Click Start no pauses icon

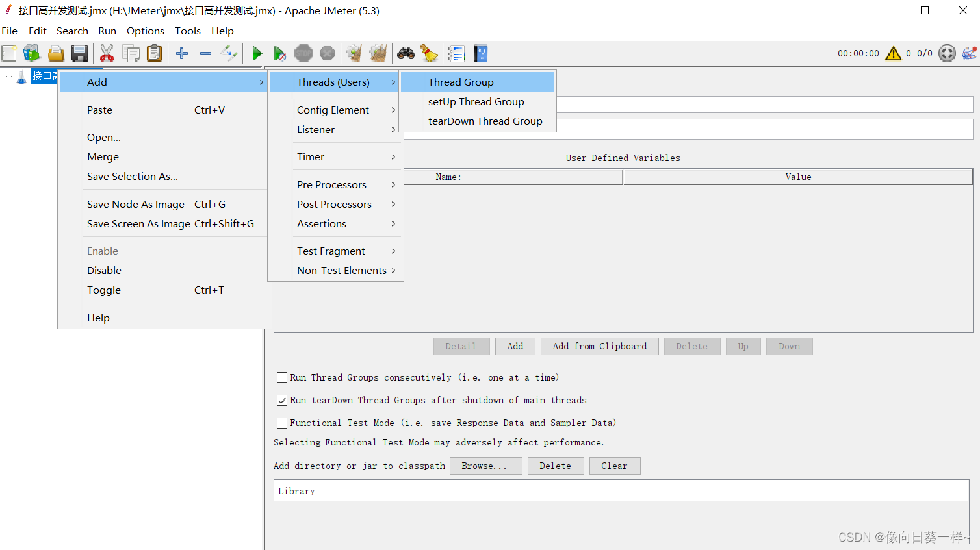279,53
